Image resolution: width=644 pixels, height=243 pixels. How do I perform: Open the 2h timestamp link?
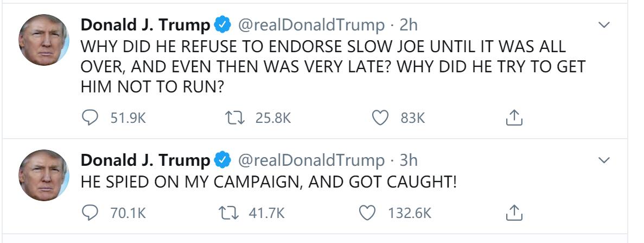pyautogui.click(x=409, y=25)
